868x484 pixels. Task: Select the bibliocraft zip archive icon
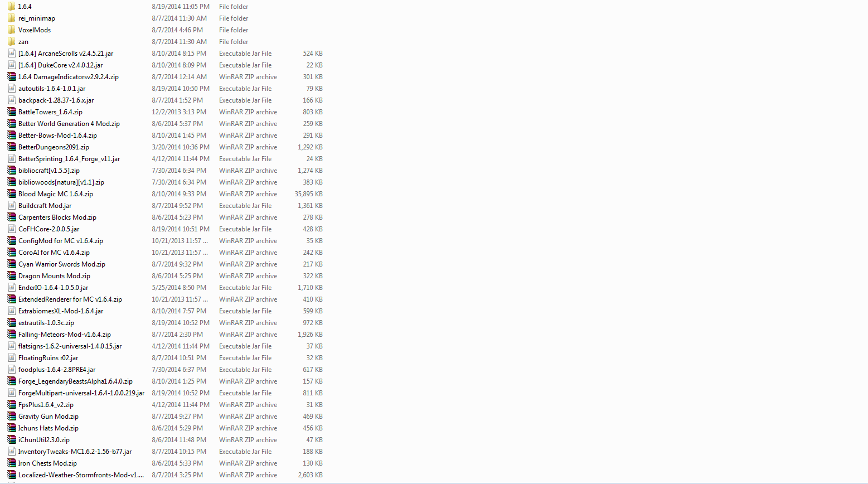coord(11,171)
